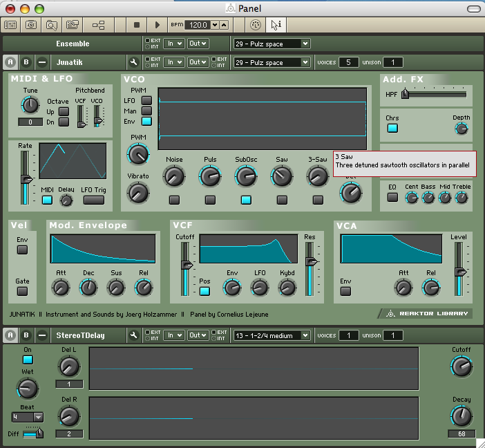The image size is (485, 448).
Task: Click the MIDI connector icon in the toolbar
Action: [255, 25]
